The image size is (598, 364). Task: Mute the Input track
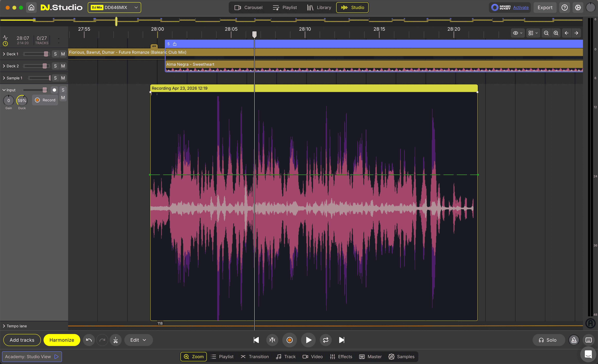(63, 98)
